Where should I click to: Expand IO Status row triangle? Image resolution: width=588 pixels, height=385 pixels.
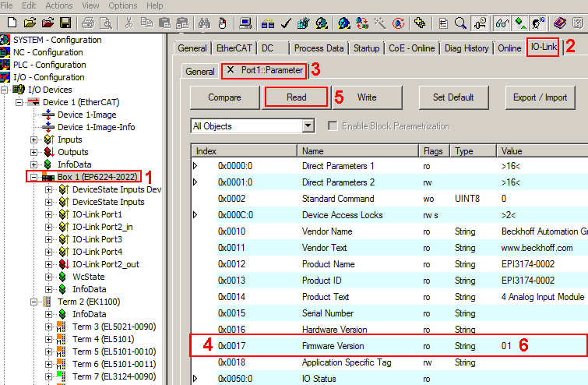point(195,378)
